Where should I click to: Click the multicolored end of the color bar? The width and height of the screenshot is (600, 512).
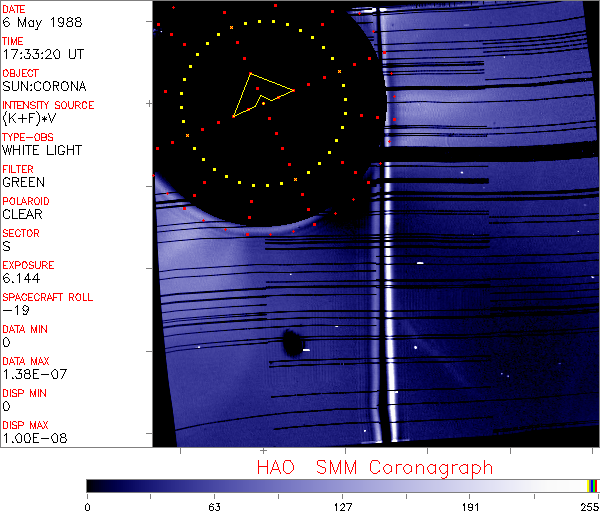pyautogui.click(x=593, y=486)
